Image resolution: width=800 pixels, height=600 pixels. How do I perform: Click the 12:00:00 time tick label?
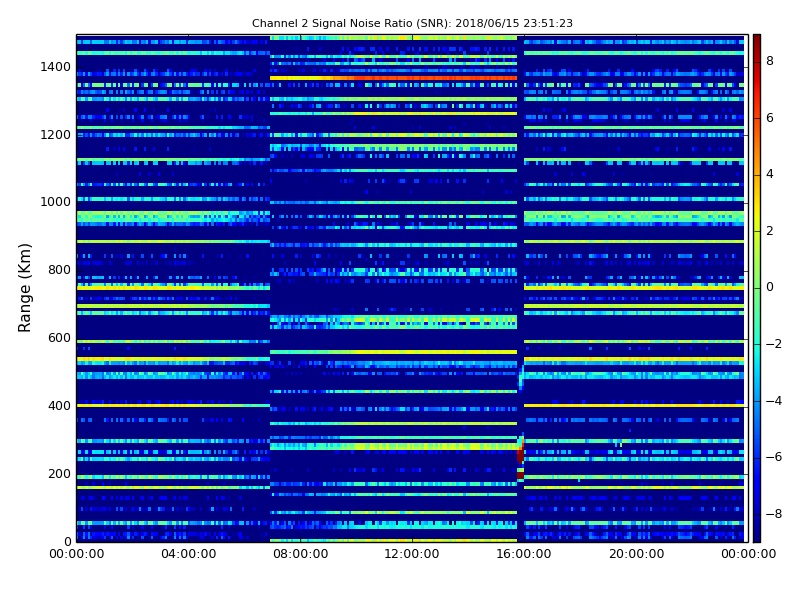[412, 554]
